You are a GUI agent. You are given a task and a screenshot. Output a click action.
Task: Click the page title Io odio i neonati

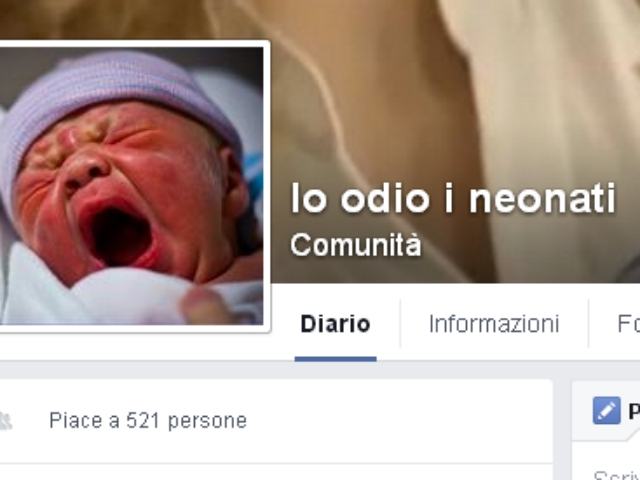pyautogui.click(x=453, y=198)
